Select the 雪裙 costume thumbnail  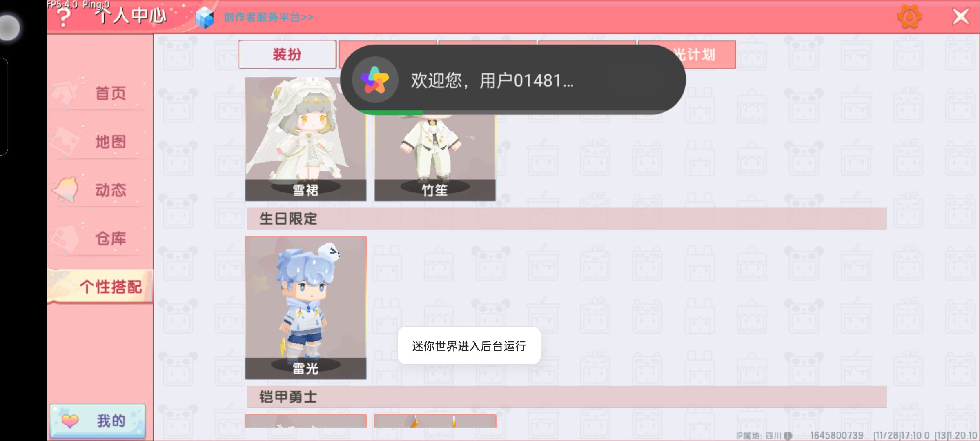tap(305, 139)
